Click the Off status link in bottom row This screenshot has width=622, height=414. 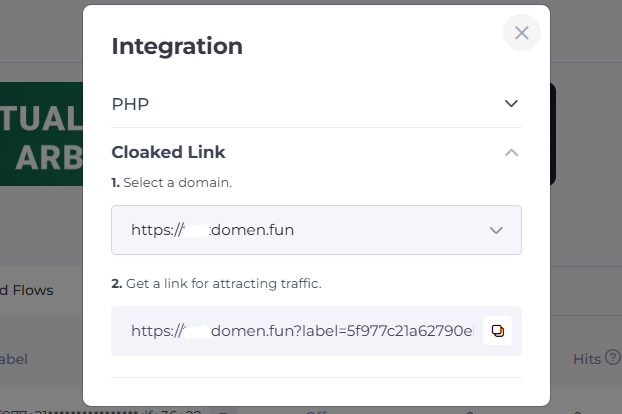tap(316, 410)
